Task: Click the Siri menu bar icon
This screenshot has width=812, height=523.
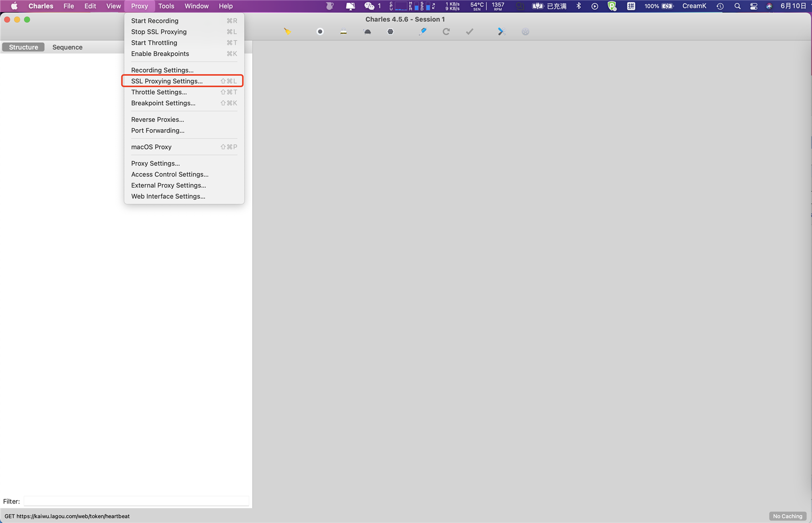Action: (x=769, y=6)
